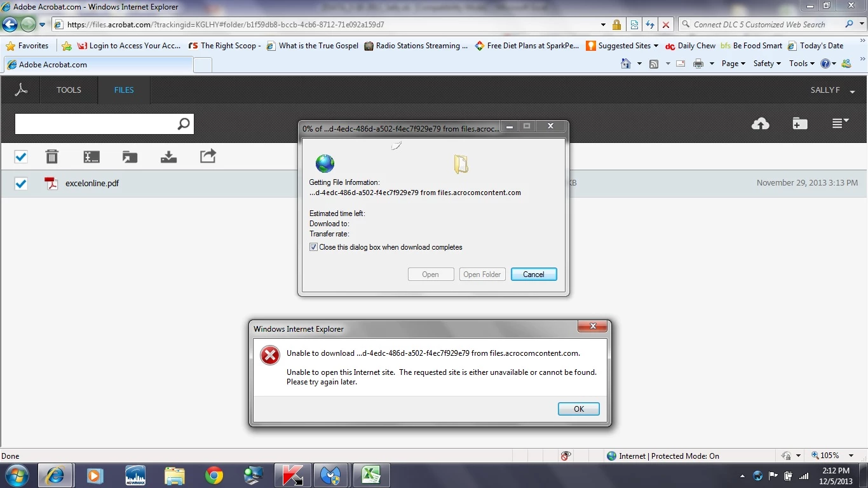868x488 pixels.
Task: Open the Favorites button
Action: [x=27, y=46]
